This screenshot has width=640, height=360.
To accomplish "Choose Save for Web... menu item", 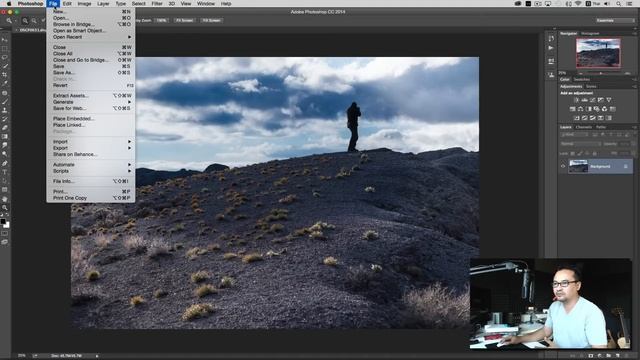I will 91,109.
